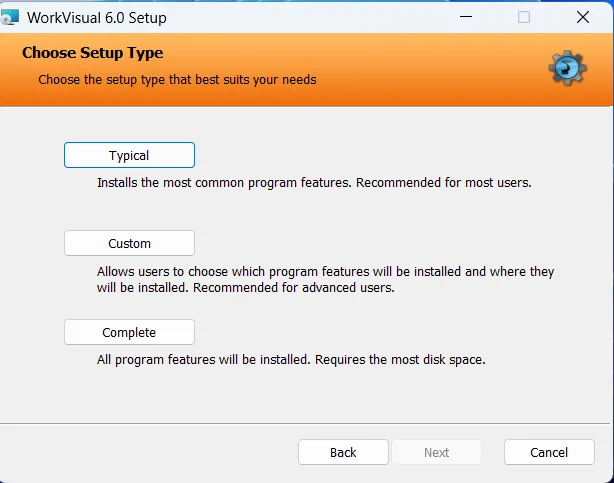The height and width of the screenshot is (483, 614).
Task: Minimize the setup window
Action: click(466, 17)
